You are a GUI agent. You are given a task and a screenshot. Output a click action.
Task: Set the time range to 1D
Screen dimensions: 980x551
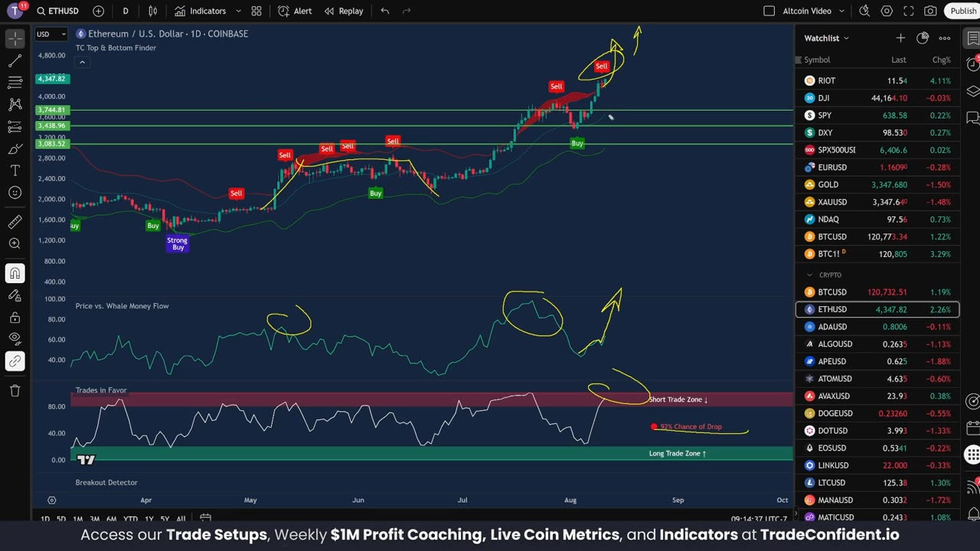(45, 520)
